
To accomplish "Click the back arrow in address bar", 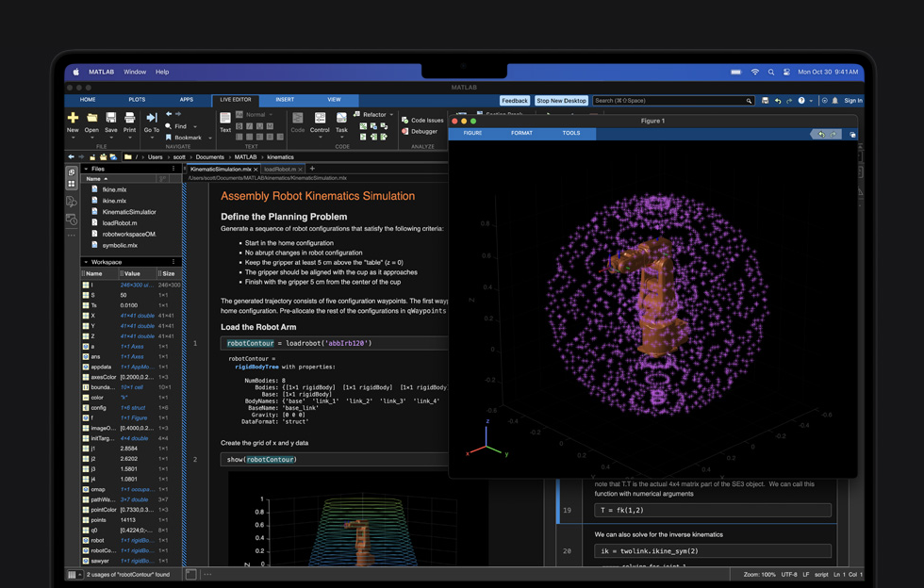I will (x=72, y=156).
